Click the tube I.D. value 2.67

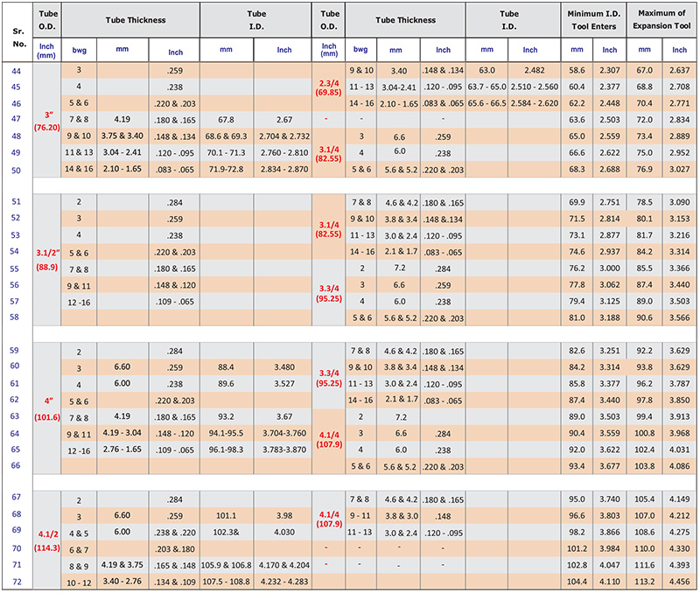[283, 120]
